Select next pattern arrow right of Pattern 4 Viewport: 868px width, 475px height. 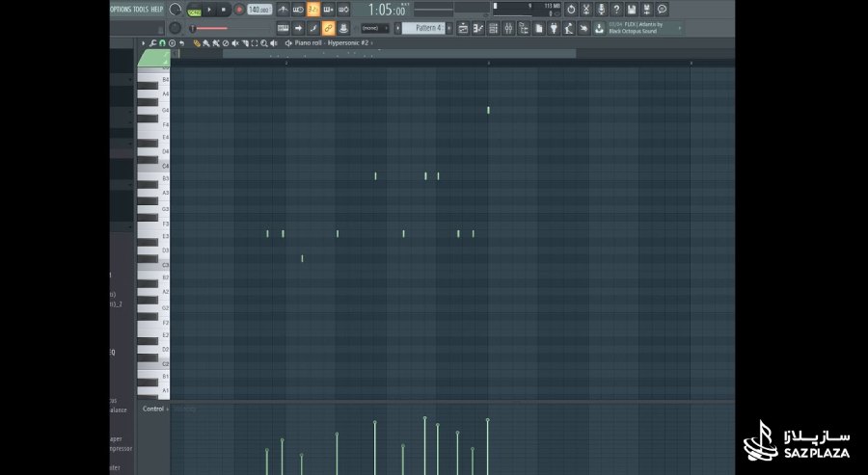[448, 28]
